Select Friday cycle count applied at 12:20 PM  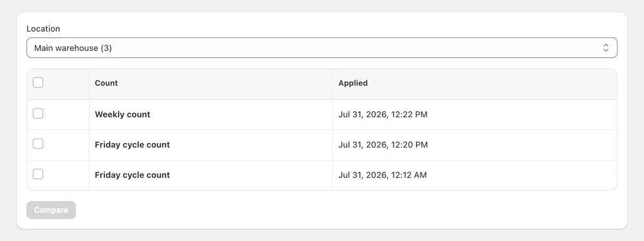(132, 145)
